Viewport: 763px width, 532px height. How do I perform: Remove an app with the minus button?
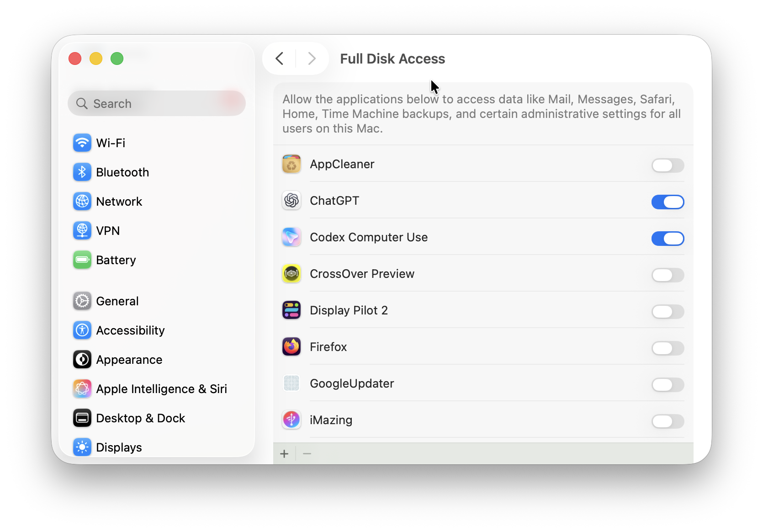coord(307,454)
